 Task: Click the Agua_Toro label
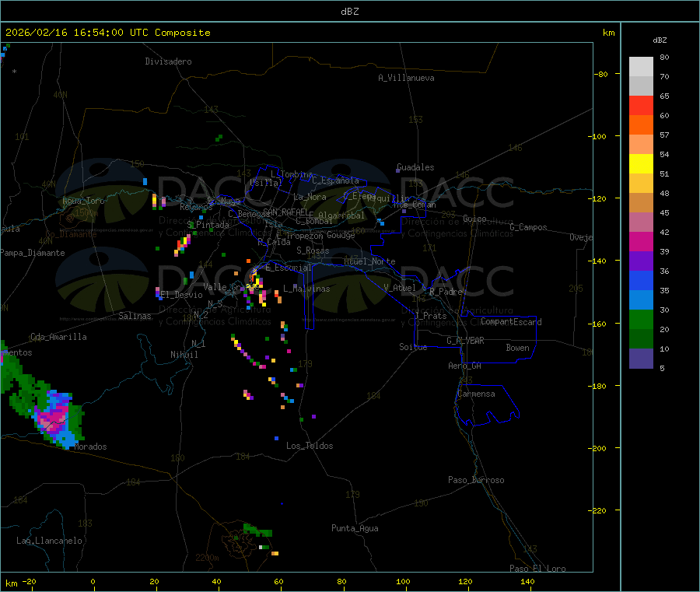(83, 201)
